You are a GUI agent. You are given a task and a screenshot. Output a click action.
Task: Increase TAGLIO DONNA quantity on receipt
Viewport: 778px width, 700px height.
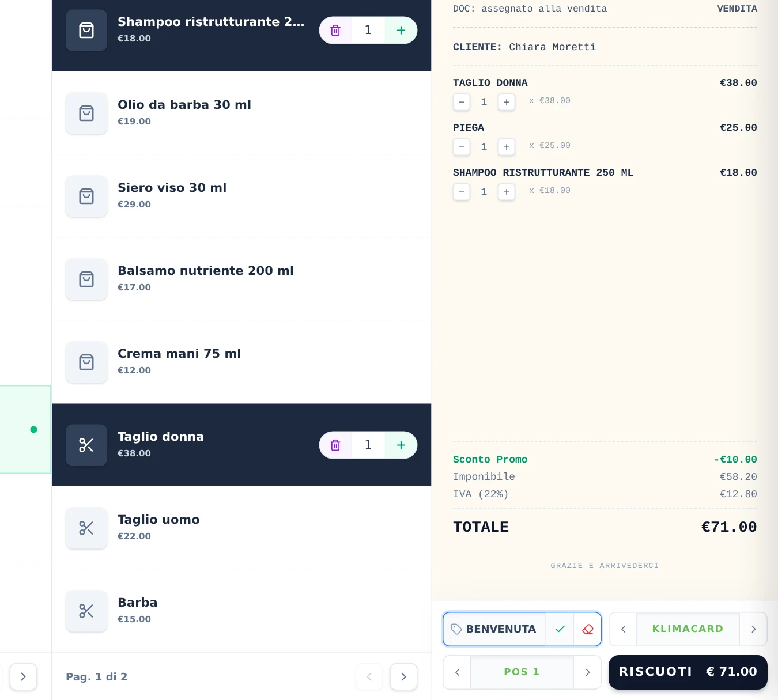(507, 102)
